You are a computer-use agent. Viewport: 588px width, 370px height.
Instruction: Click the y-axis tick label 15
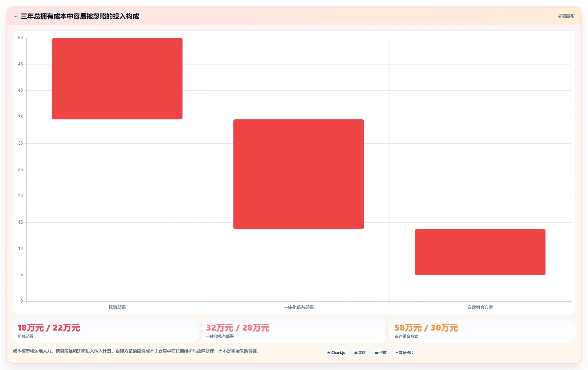click(20, 222)
